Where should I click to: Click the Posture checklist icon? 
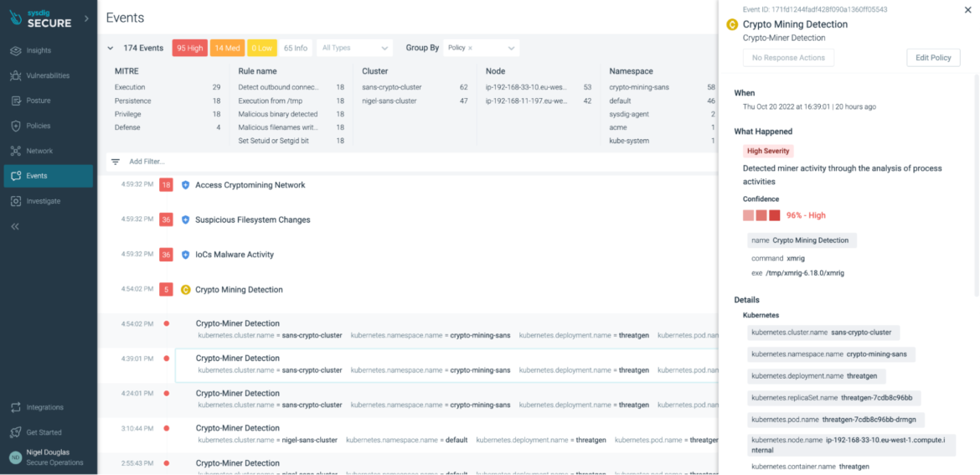(x=16, y=101)
